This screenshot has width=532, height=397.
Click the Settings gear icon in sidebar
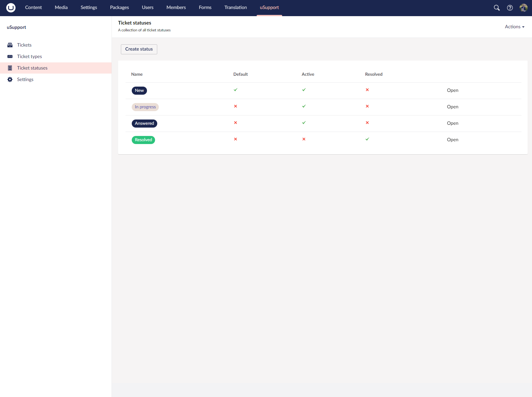pos(10,79)
